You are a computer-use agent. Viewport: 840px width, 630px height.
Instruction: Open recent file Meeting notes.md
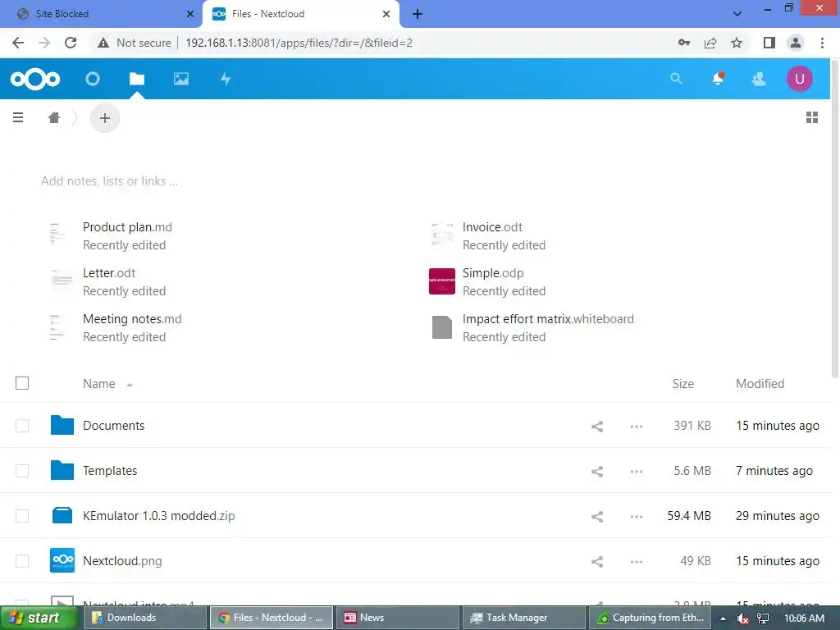(132, 319)
